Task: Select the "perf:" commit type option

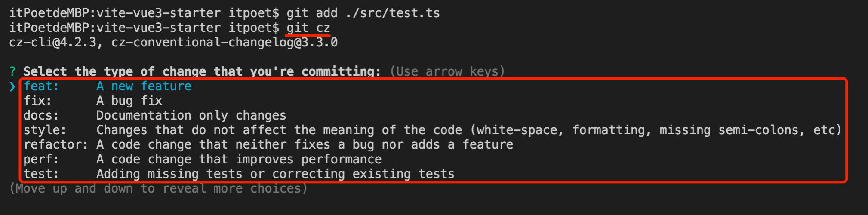Action: tap(41, 160)
